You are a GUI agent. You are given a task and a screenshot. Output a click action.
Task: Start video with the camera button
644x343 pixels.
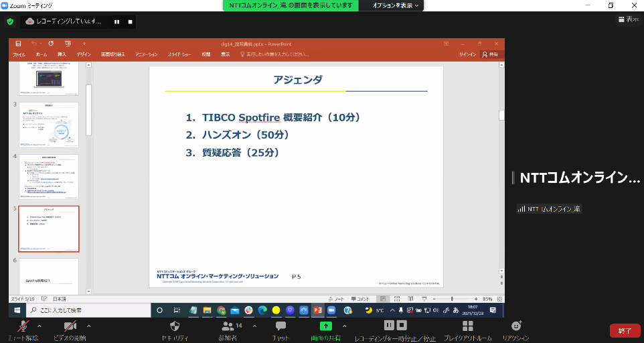(70, 331)
